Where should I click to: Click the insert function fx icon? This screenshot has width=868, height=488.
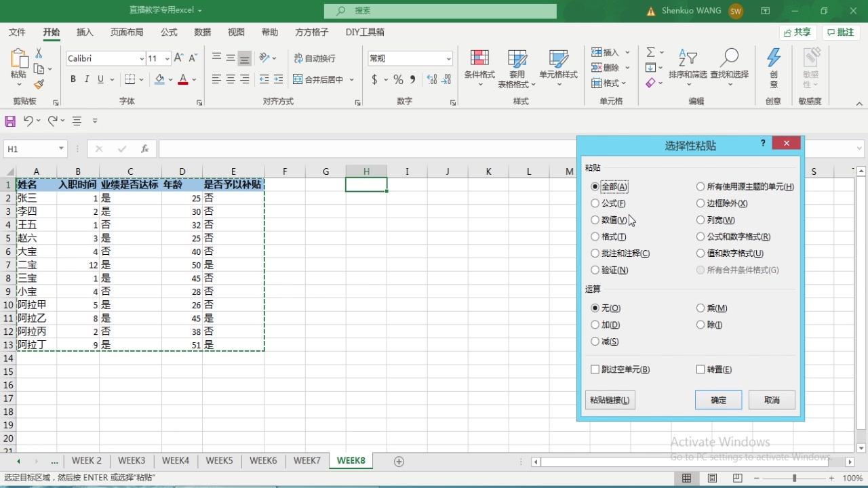144,148
